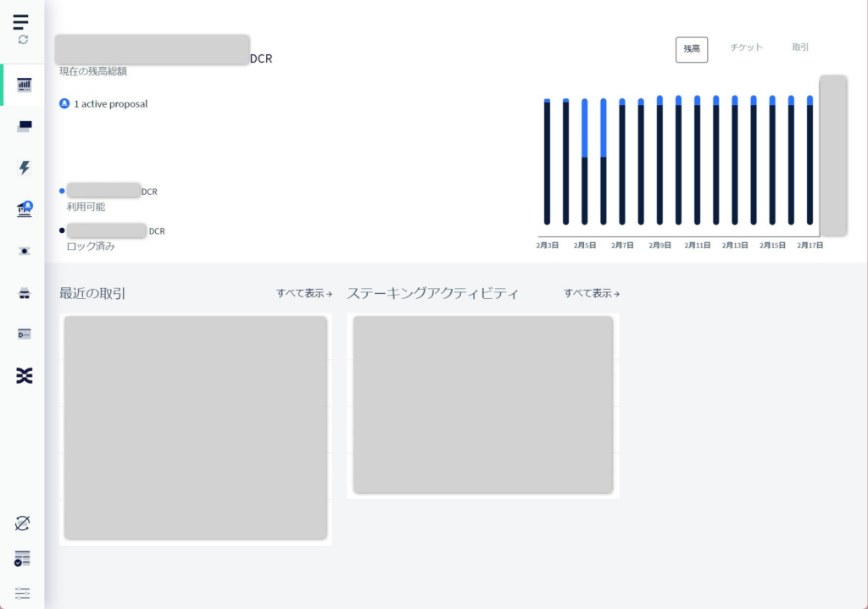Open the Overview chart icon in sidebar

click(25, 85)
